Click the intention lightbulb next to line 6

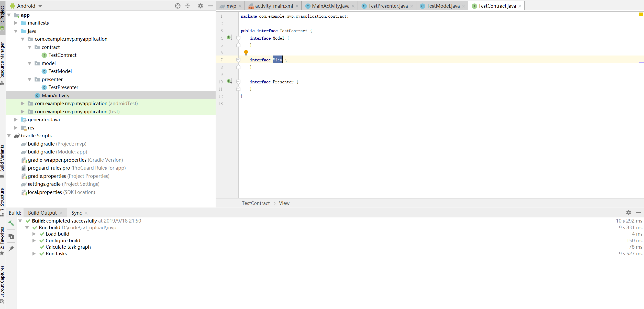(246, 52)
